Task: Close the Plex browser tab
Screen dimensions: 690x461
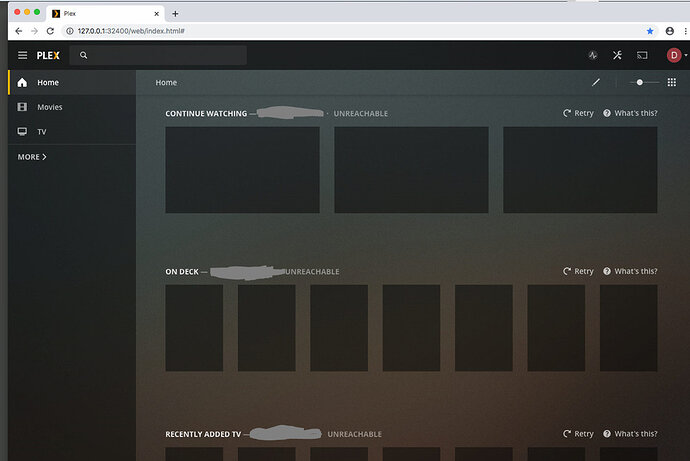Action: pyautogui.click(x=156, y=14)
